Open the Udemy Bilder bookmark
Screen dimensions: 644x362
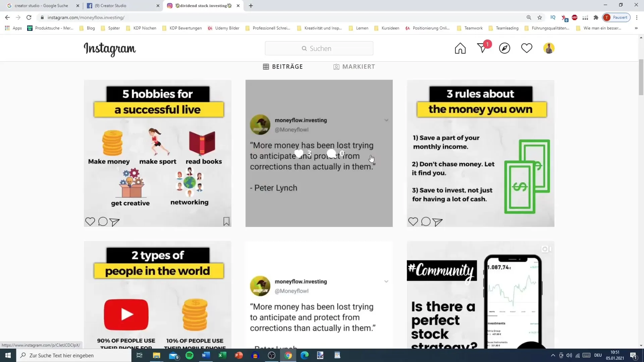[223, 28]
